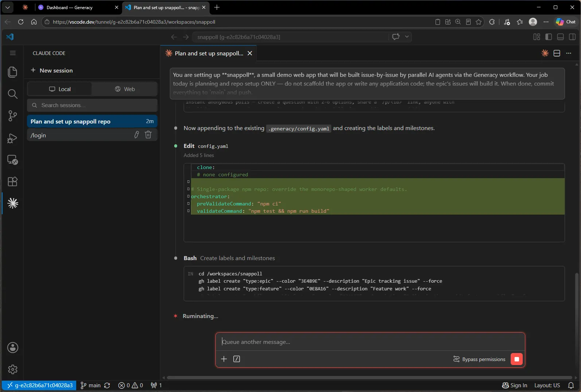Open Accounts menu in activity bar

pos(13,348)
